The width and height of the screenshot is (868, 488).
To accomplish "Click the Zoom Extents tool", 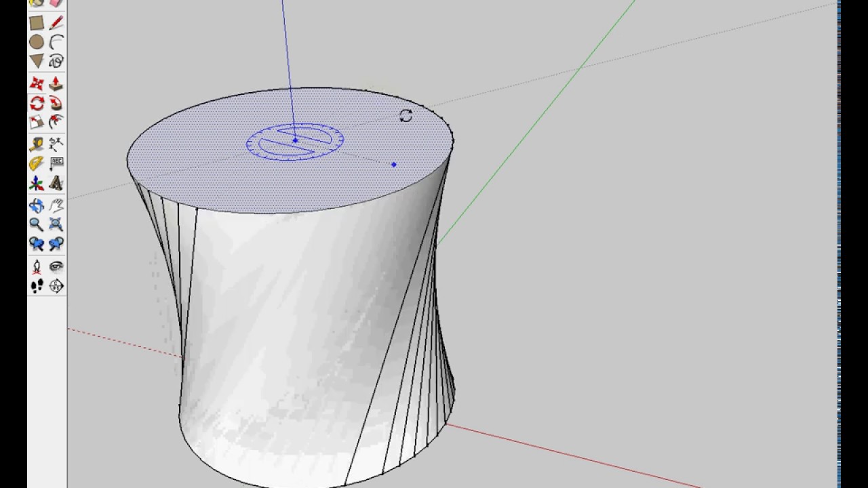I will (56, 224).
